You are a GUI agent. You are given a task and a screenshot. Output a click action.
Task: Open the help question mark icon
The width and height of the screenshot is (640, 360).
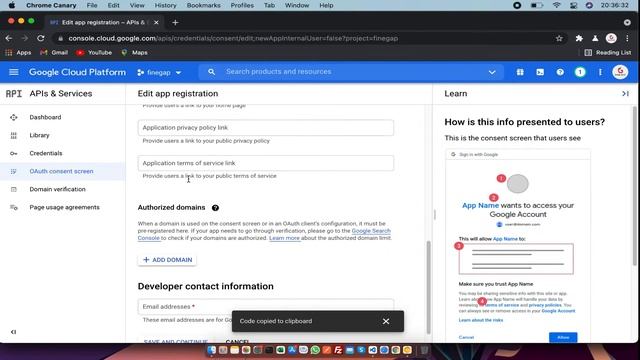[x=560, y=72]
